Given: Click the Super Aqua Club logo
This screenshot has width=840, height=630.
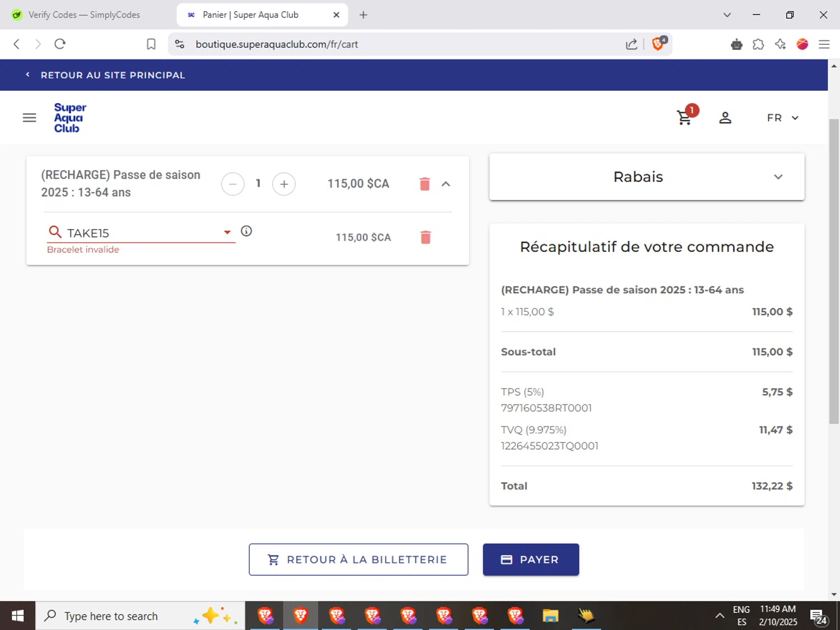Looking at the screenshot, I should [x=70, y=118].
